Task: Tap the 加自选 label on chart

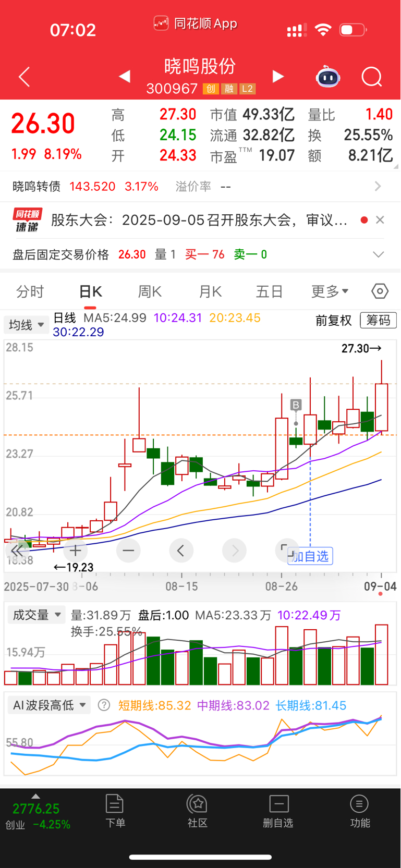Action: click(310, 556)
